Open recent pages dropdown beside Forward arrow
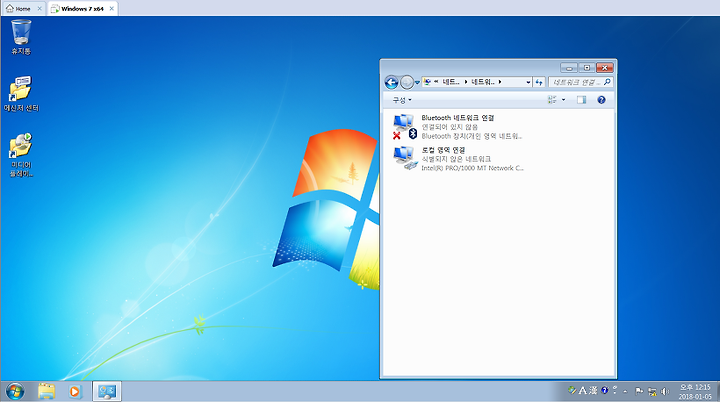Screen dimensions: 720x402 point(417,83)
